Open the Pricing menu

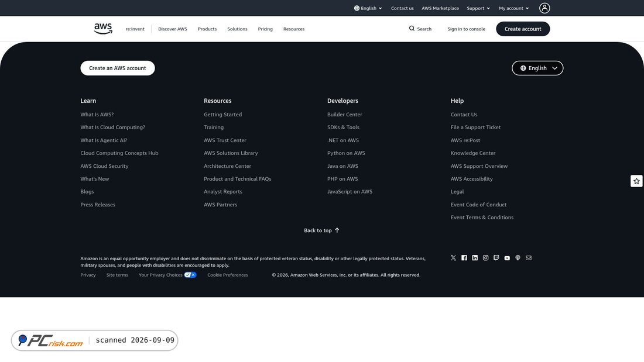[x=265, y=29]
